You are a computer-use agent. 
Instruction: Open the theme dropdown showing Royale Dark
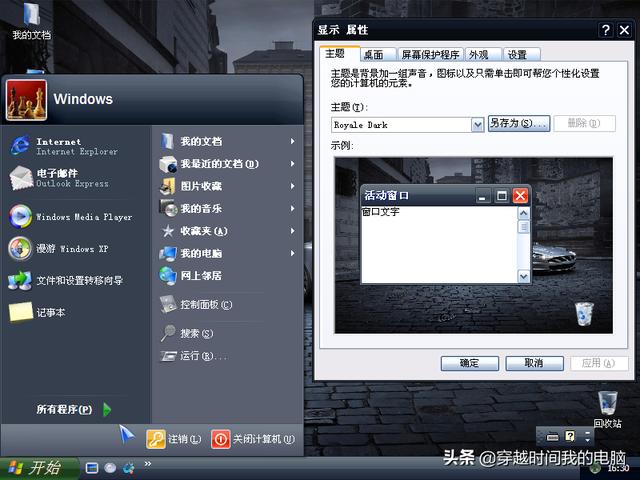coord(477,125)
